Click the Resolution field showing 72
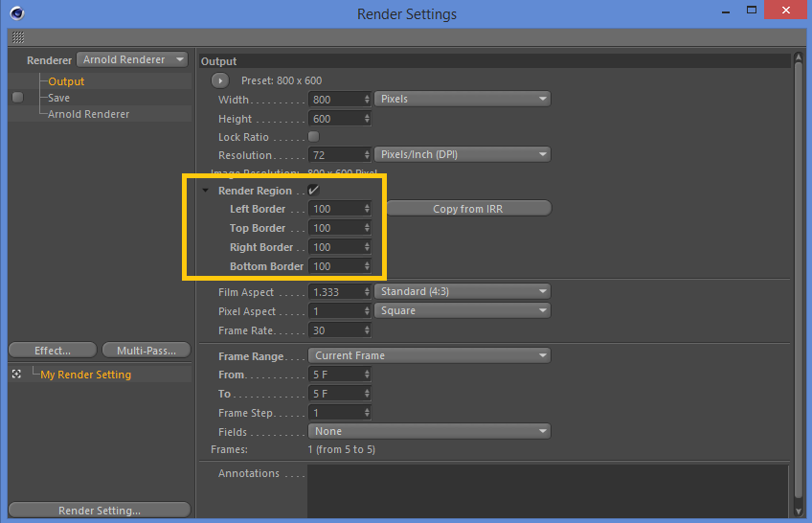 tap(335, 155)
